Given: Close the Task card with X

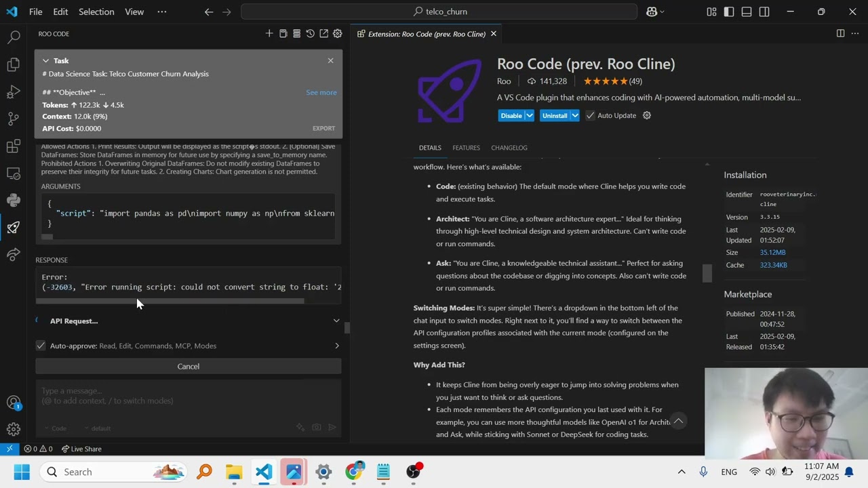Looking at the screenshot, I should point(330,60).
